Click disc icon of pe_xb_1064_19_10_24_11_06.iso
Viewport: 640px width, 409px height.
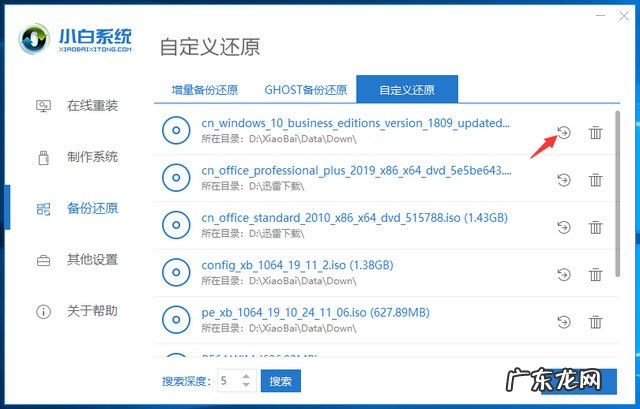coord(176,320)
